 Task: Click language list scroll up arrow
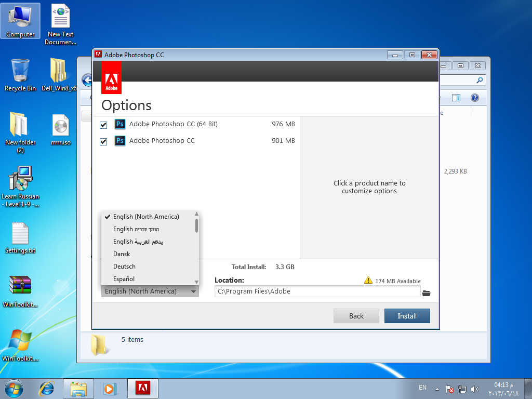pyautogui.click(x=196, y=214)
